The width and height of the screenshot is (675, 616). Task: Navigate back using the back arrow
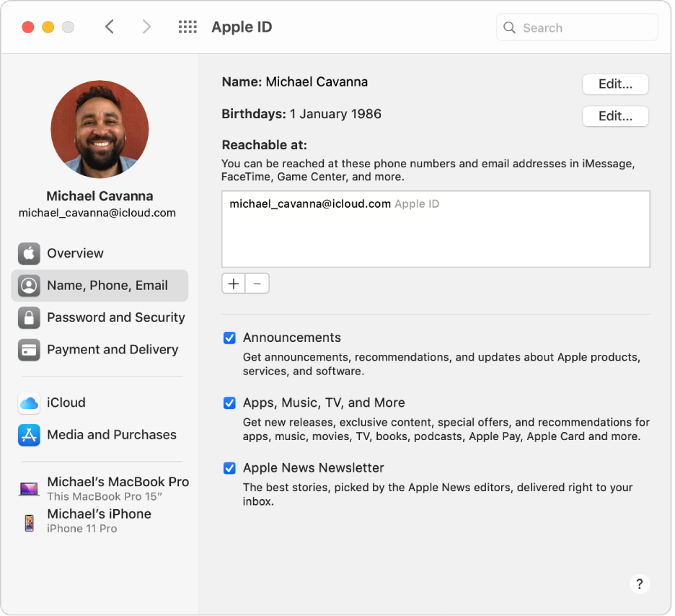[109, 27]
